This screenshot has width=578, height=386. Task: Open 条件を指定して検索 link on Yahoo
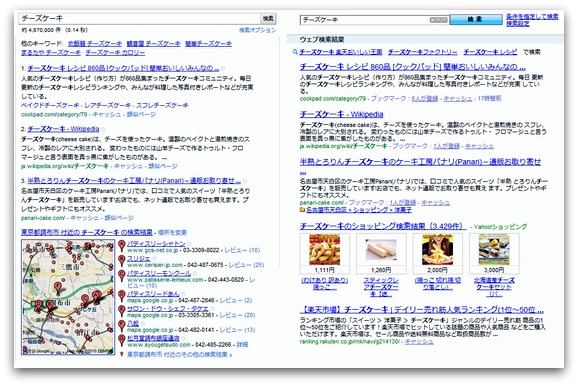(532, 17)
